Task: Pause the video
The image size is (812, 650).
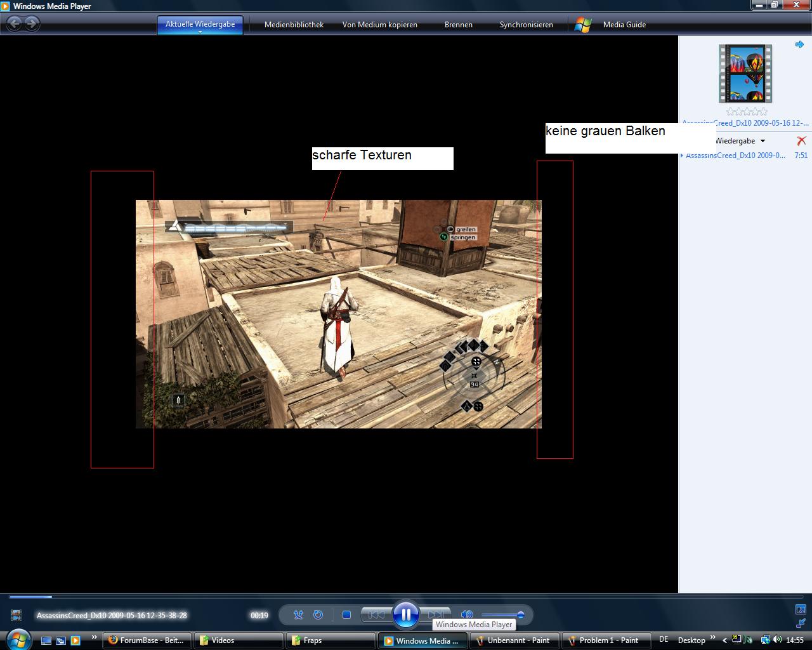Action: 405,614
